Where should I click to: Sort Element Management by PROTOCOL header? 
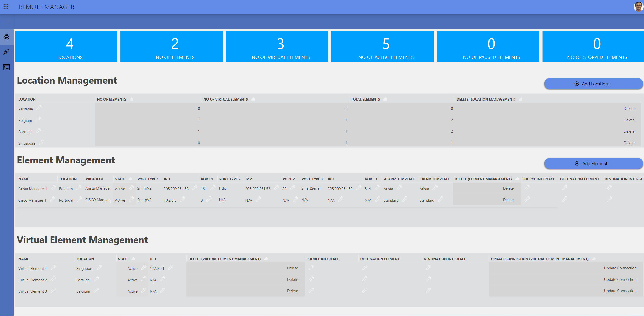[94, 179]
